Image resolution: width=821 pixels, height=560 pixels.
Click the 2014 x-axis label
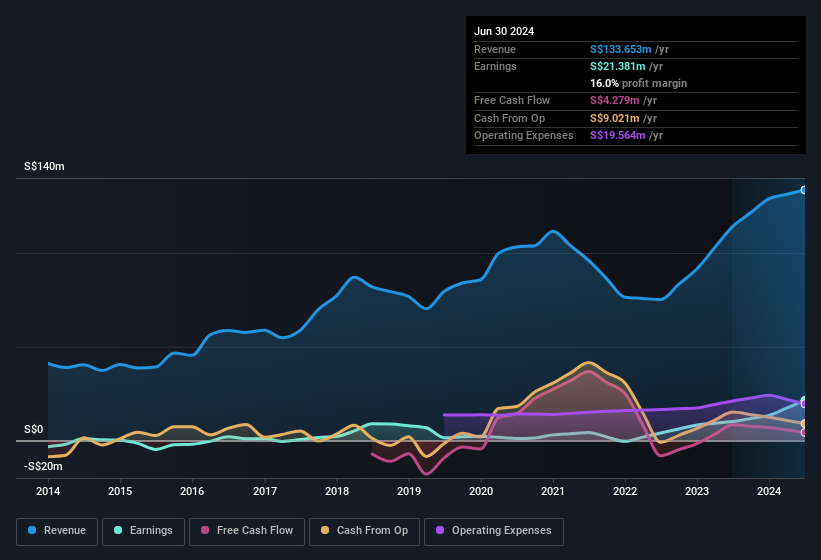[48, 491]
